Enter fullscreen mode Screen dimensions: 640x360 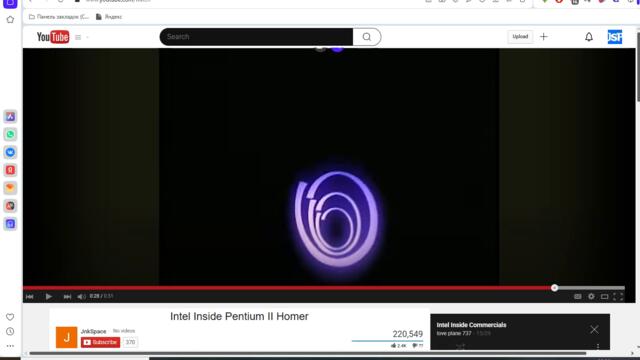coord(618,296)
